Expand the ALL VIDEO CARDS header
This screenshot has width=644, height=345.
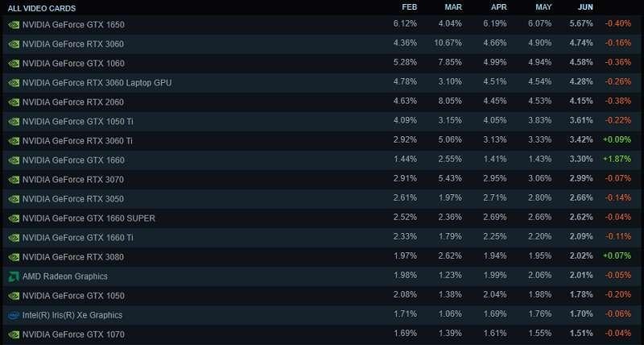pyautogui.click(x=42, y=8)
